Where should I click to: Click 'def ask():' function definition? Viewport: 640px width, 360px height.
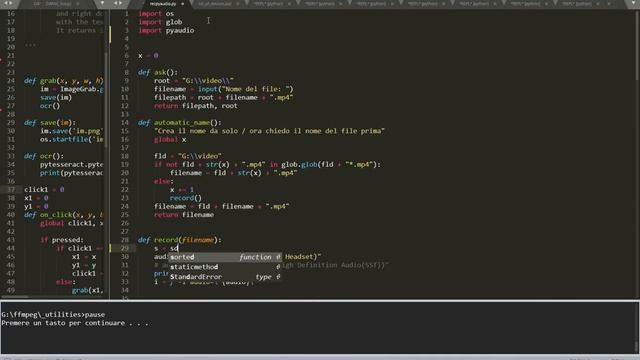(158, 72)
